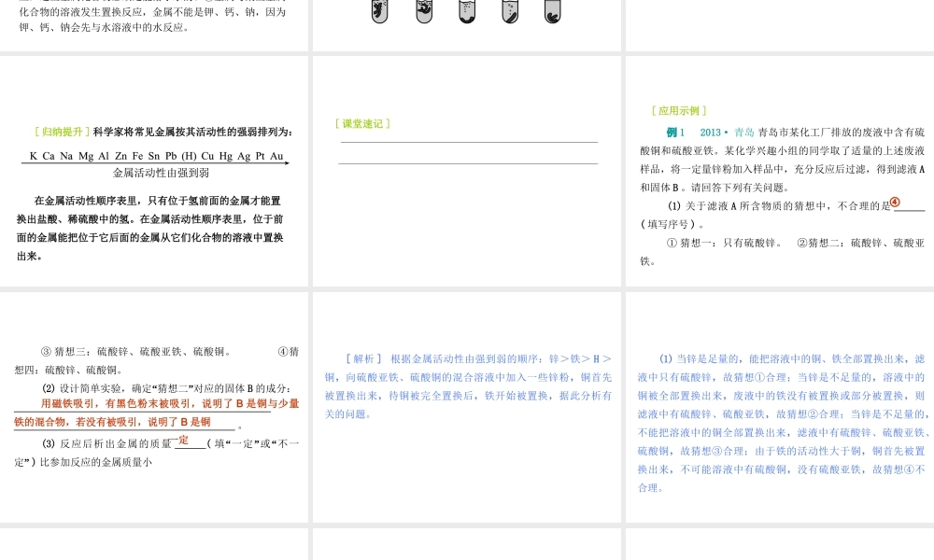Click the red circled ④ answer
The height and width of the screenshot is (560, 934).
(895, 203)
